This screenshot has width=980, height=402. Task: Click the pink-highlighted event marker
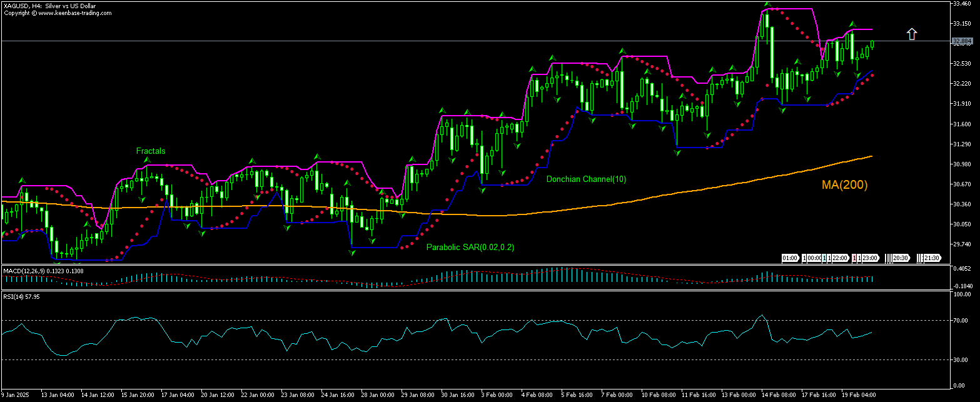pos(855,258)
